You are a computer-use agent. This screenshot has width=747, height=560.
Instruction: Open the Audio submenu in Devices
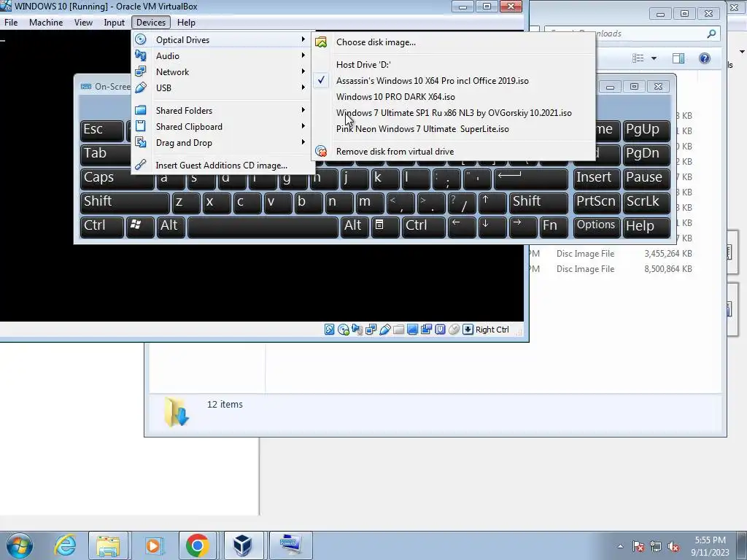coord(221,56)
